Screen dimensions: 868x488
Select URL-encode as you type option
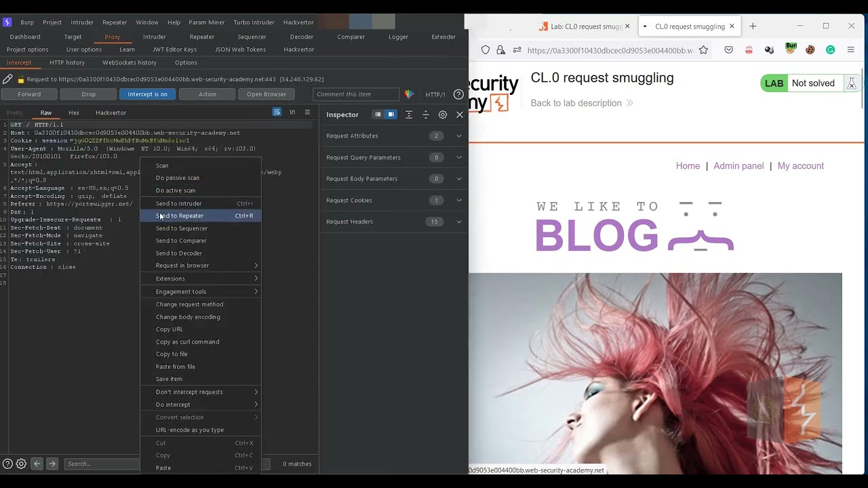(201, 430)
